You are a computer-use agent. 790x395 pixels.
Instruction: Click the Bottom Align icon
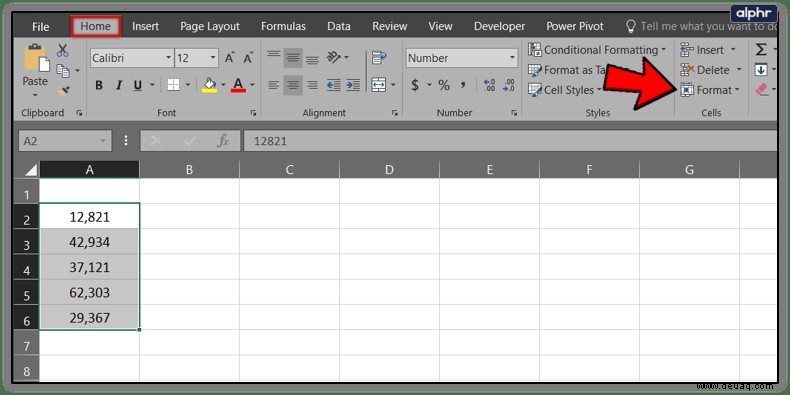click(312, 59)
